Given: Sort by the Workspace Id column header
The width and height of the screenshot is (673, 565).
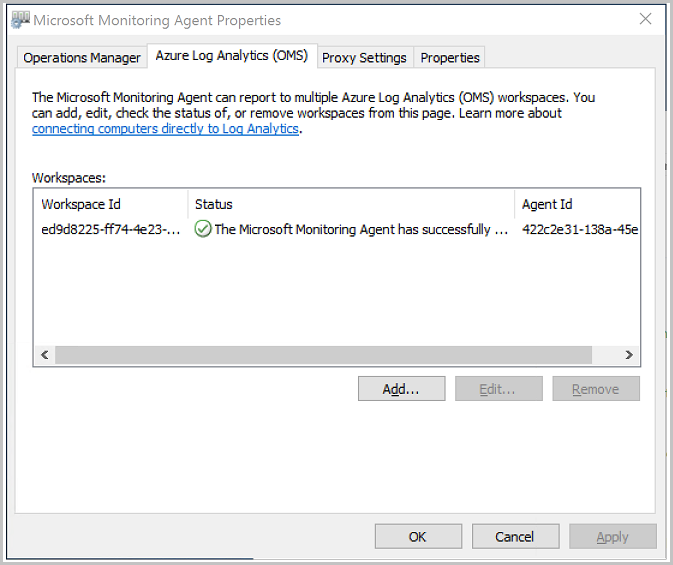Looking at the screenshot, I should click(111, 204).
